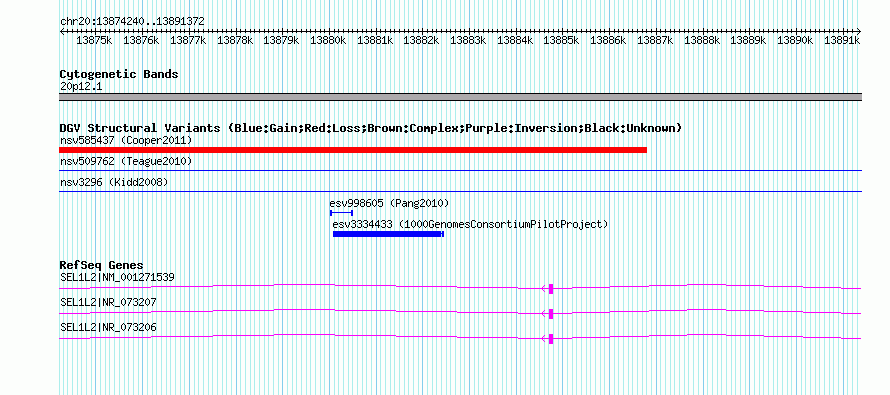Click the chr20:13874240..13891372 coordinates text
The width and height of the screenshot is (890, 395).
(x=132, y=22)
